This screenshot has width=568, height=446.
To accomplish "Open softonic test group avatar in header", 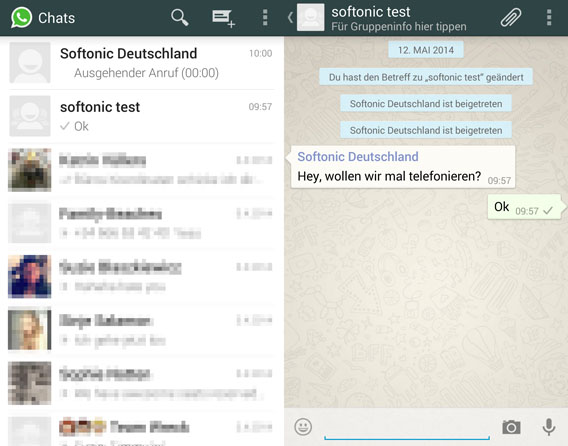I will point(310,17).
